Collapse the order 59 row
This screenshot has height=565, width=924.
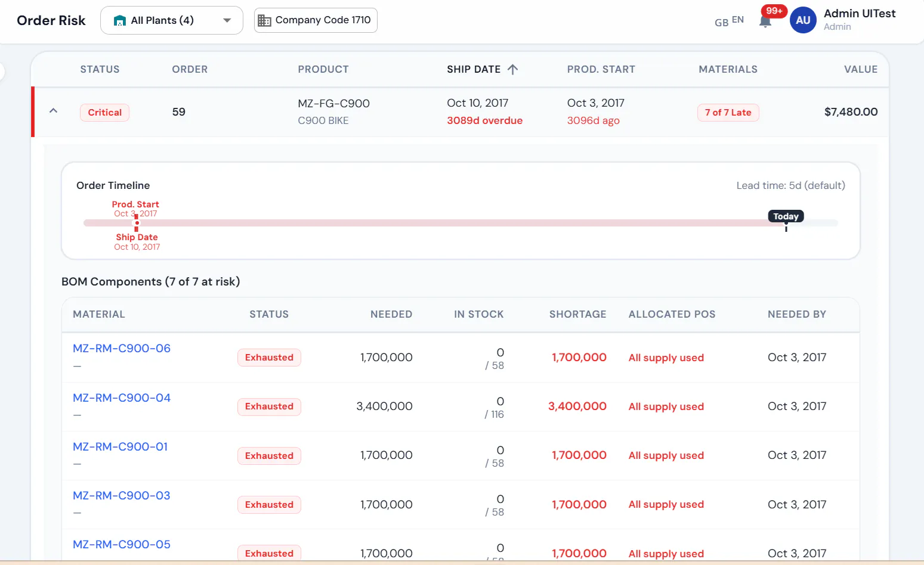(x=53, y=111)
